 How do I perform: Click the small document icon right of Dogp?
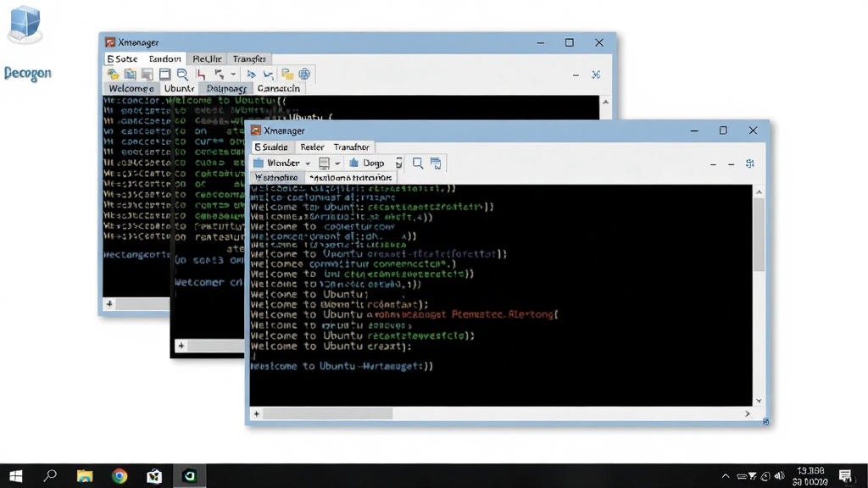(x=398, y=164)
